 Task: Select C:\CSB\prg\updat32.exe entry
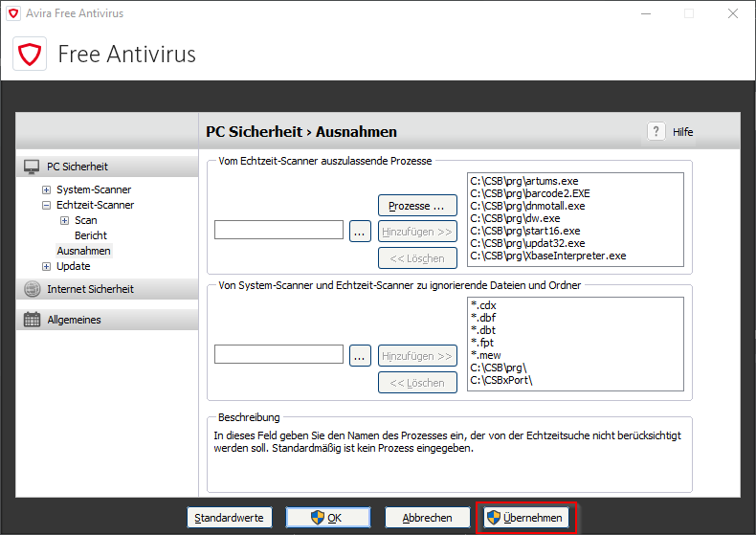click(527, 243)
